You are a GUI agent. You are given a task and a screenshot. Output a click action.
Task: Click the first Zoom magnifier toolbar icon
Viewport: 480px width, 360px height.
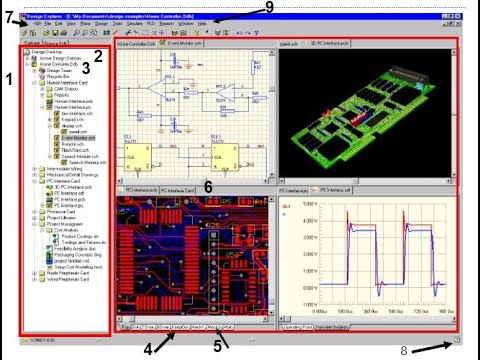[77, 33]
